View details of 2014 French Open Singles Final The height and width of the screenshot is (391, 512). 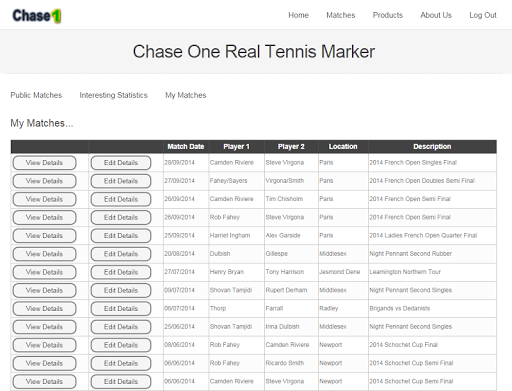point(44,163)
